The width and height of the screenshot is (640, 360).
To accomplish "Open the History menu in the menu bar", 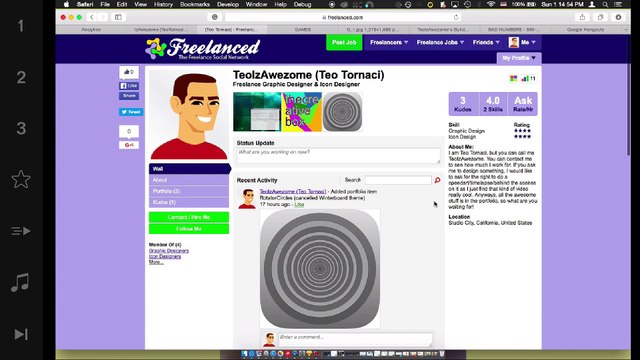I will pyautogui.click(x=163, y=4).
